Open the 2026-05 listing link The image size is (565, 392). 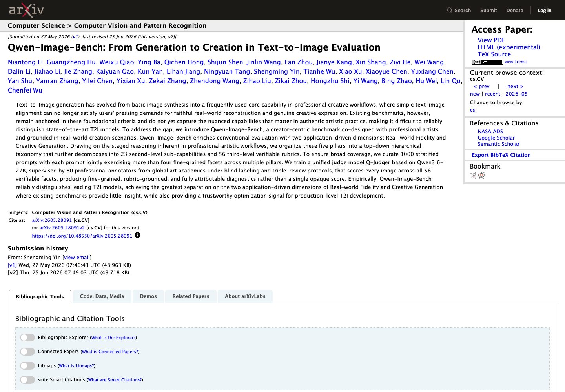516,94
